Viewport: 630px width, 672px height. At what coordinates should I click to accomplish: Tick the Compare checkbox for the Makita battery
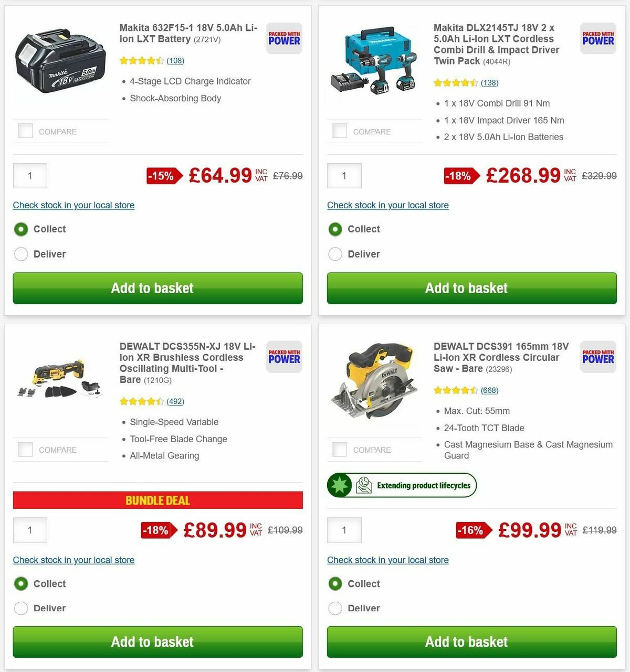pos(25,131)
